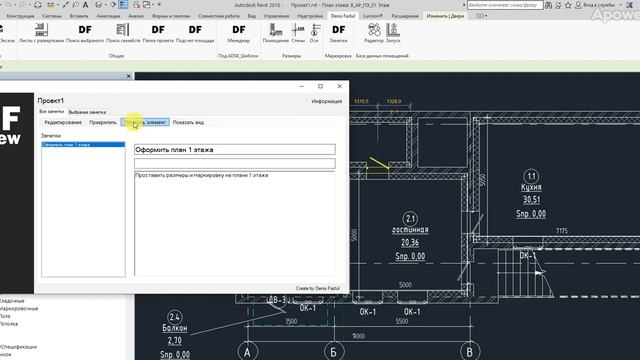Click the communication center icon beside binoculars
This screenshot has width=640, height=360.
pyautogui.click(x=558, y=5)
